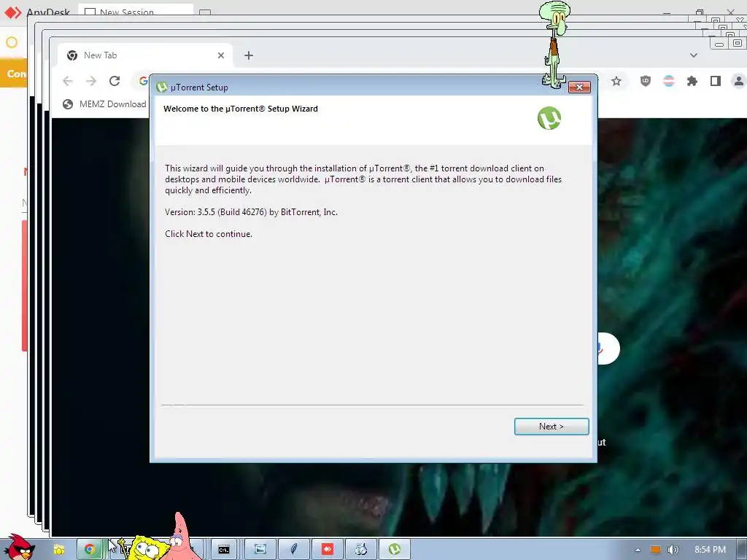
Task: Click the Version: 3.5.5 (Build 46276) text
Action: (251, 212)
